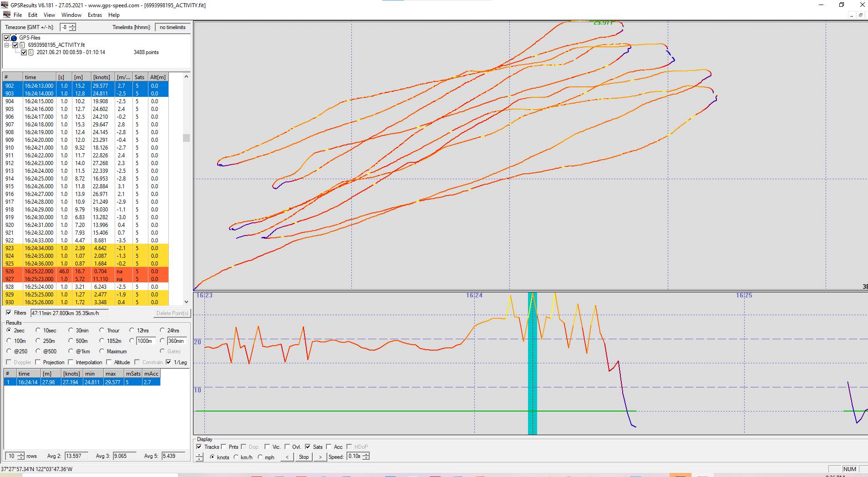868x477 pixels.
Task: Open the View menu
Action: tap(49, 15)
